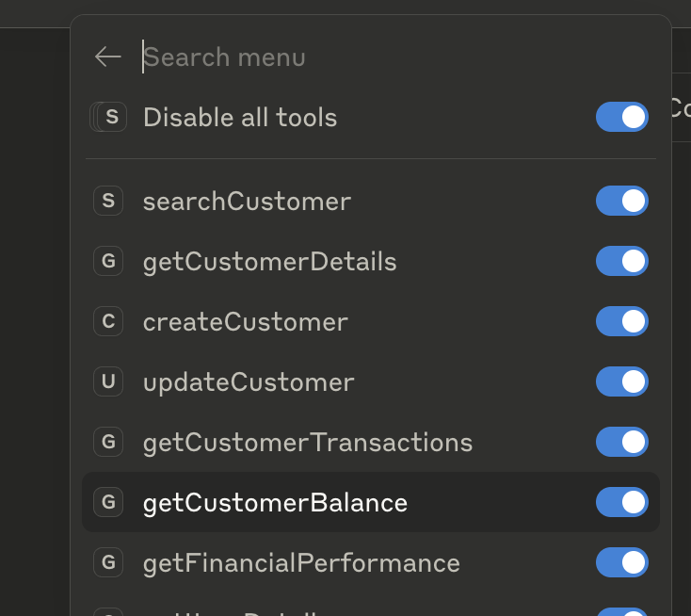This screenshot has height=616, width=691.
Task: Toggle the updateCustomer switch off
Action: coord(621,381)
